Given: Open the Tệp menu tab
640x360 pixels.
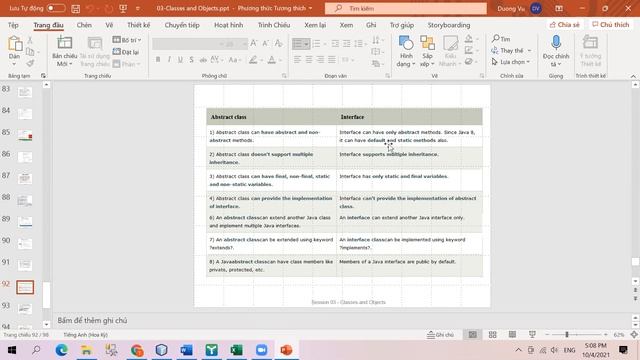Looking at the screenshot, I should point(13,25).
